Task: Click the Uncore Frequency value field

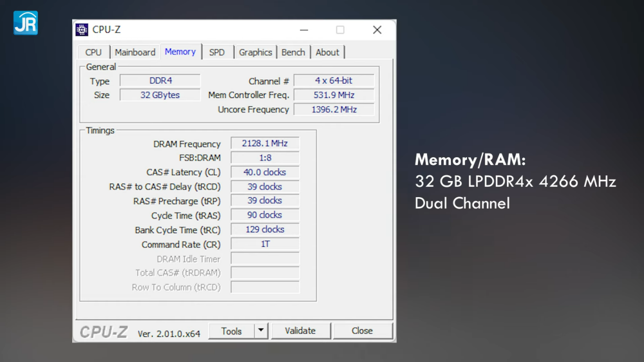Action: [x=334, y=110]
